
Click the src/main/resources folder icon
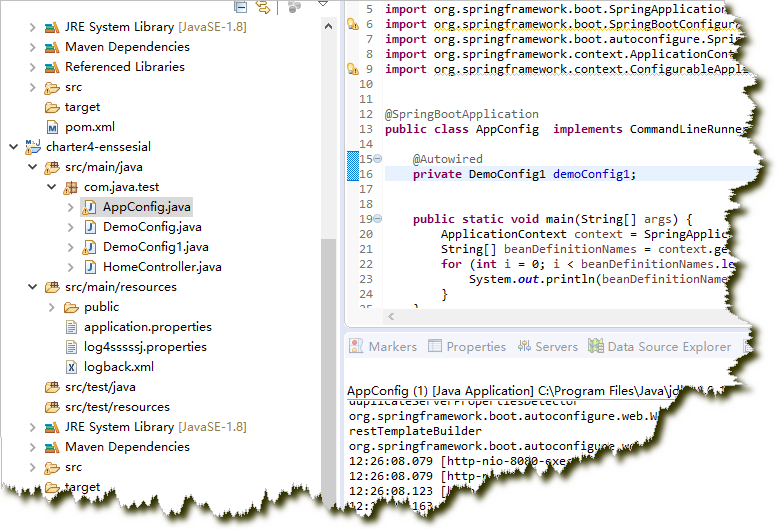point(52,287)
